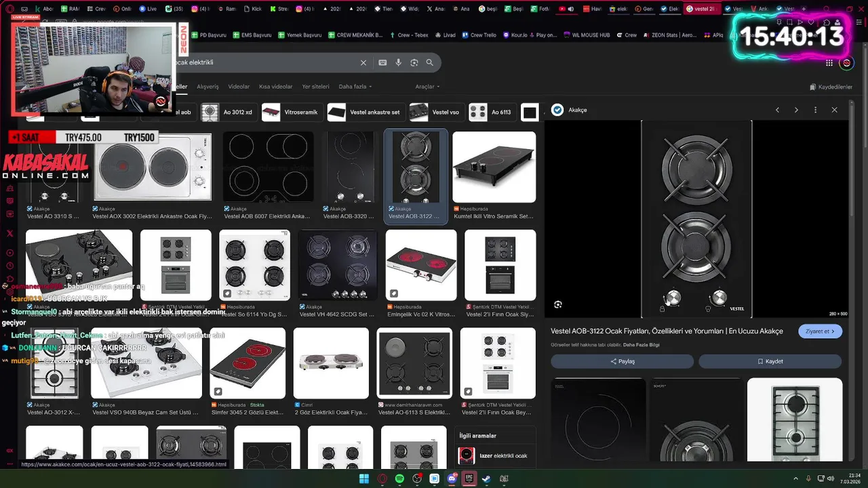Open the WL MOUSE HUB bookmark
Image resolution: width=868 pixels, height=488 pixels.
(x=587, y=35)
